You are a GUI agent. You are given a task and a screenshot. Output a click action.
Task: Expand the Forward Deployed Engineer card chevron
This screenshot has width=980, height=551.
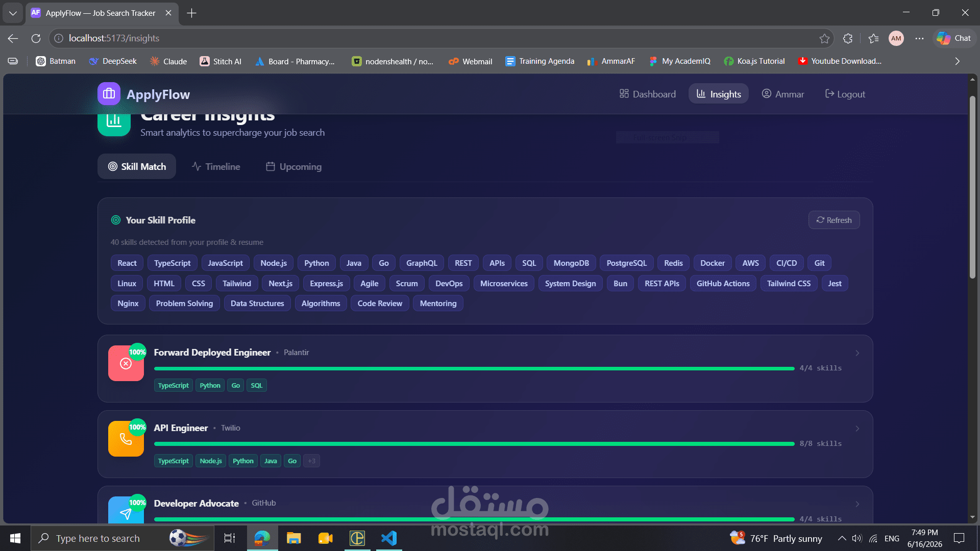tap(857, 353)
